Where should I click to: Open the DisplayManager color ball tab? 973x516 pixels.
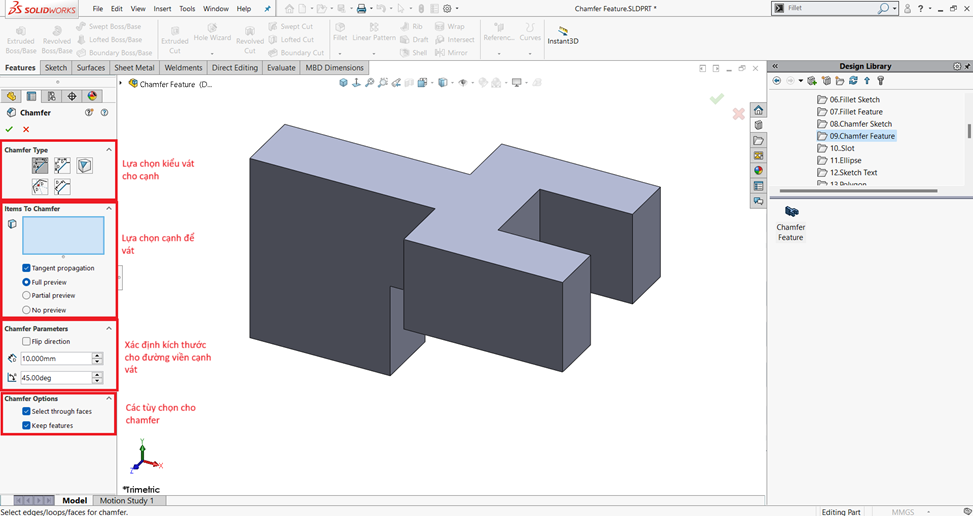point(92,96)
